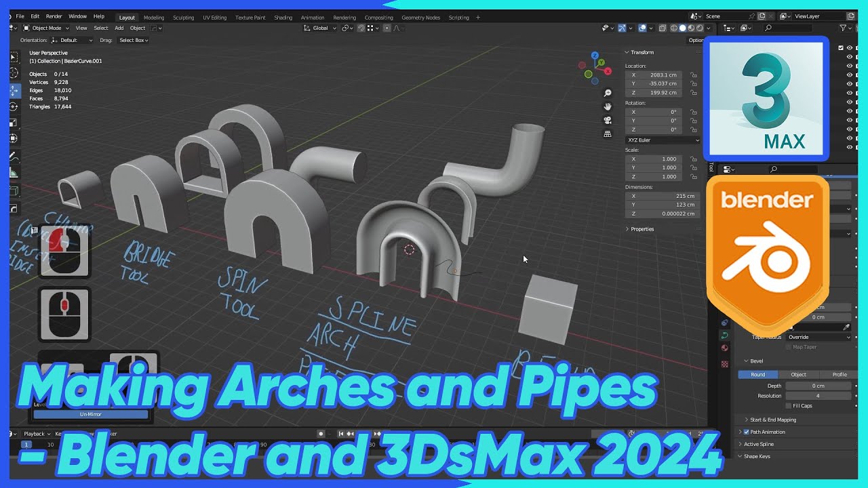Click the Bevel Depth value field
Screen dimensions: 868x488
[818, 386]
